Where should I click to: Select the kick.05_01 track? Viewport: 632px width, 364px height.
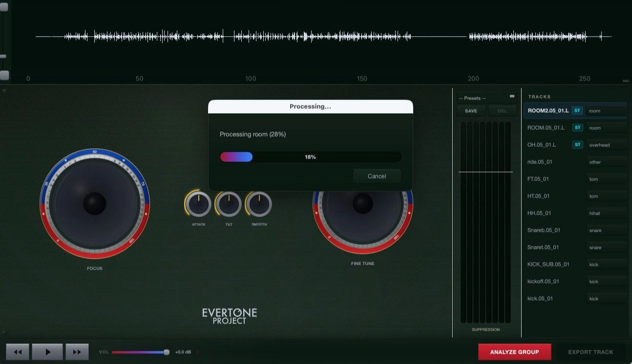pyautogui.click(x=540, y=299)
